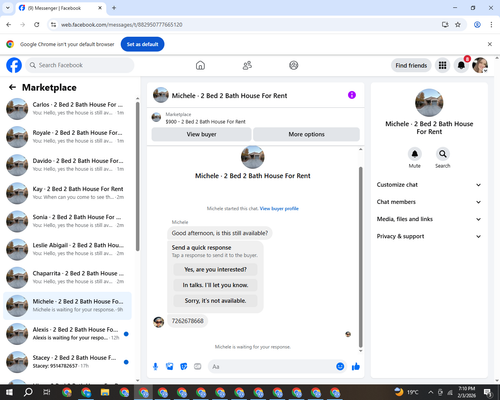This screenshot has height=400, width=500.
Task: Open the large listing photo in right panel
Action: [429, 103]
